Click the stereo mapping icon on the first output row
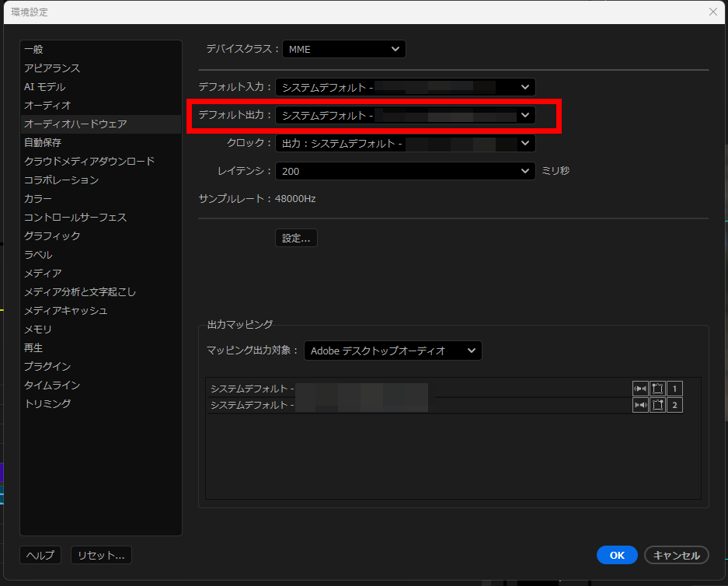728x586 pixels. tap(657, 389)
